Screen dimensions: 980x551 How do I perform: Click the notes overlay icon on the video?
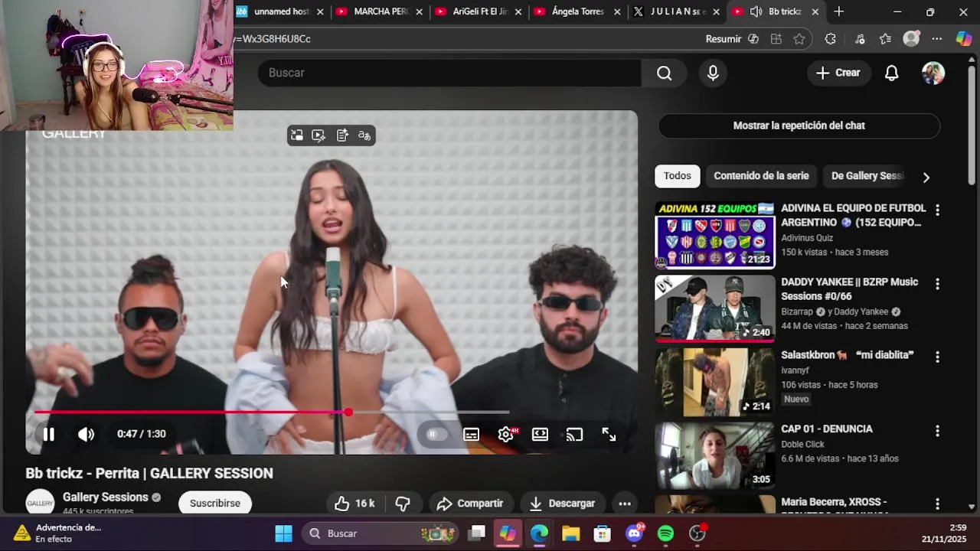pyautogui.click(x=342, y=135)
